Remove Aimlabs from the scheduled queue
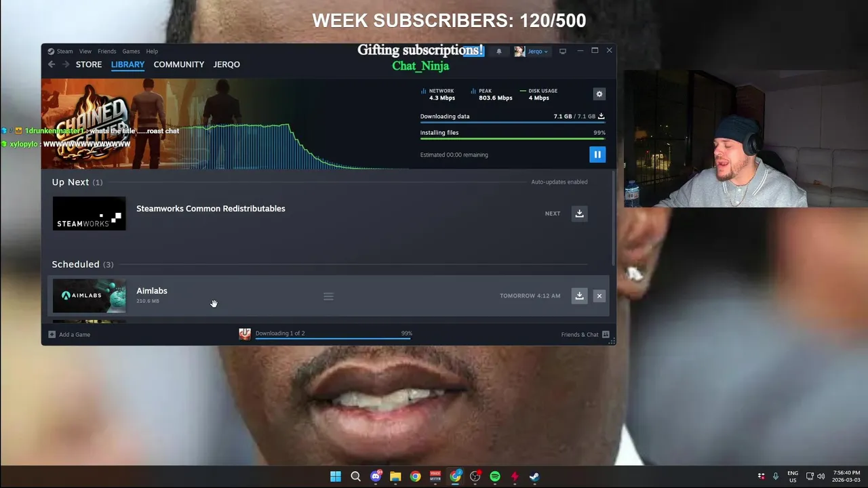This screenshot has height=488, width=868. pyautogui.click(x=599, y=296)
